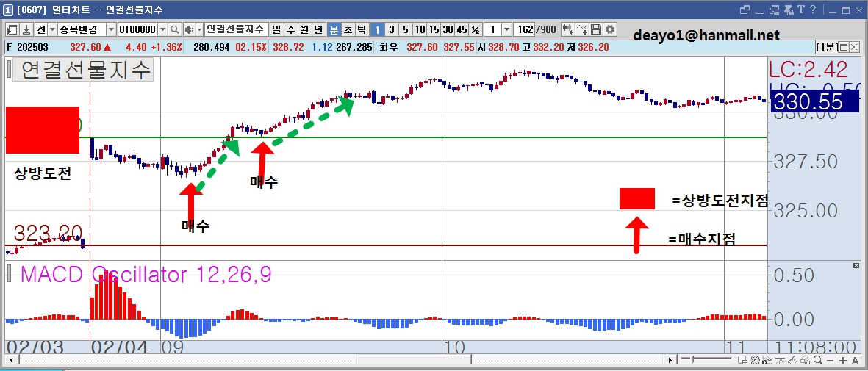Click the letter A text icon at bottom

pos(855,361)
